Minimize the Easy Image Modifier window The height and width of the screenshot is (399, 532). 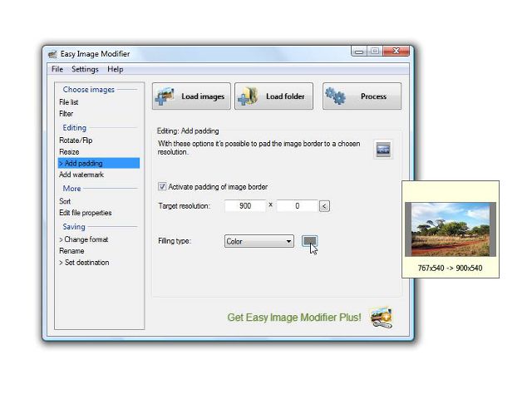coord(359,52)
